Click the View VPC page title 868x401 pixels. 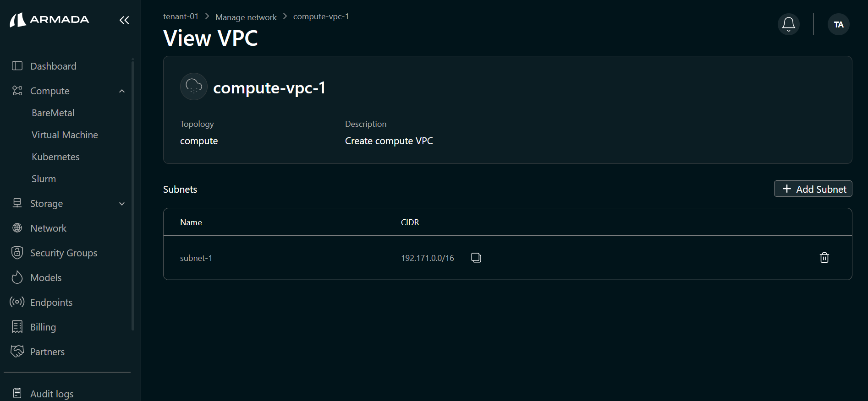[x=210, y=38]
